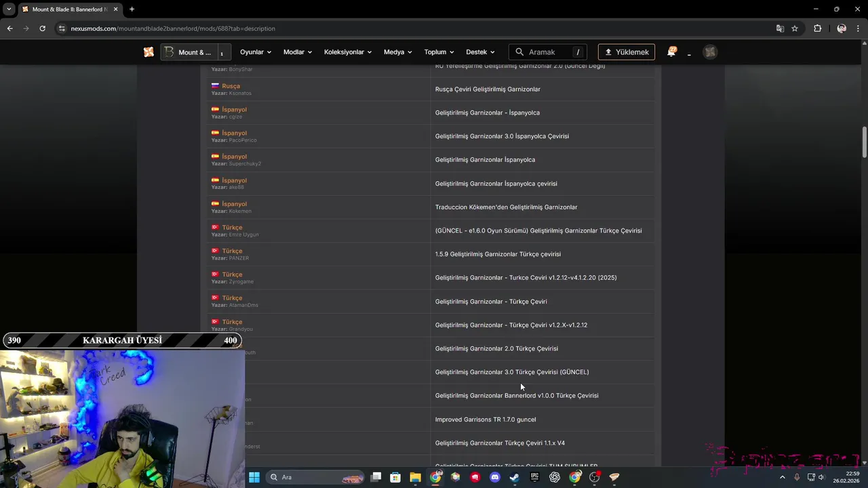Open a new browser tab
The height and width of the screenshot is (488, 868).
pyautogui.click(x=132, y=9)
